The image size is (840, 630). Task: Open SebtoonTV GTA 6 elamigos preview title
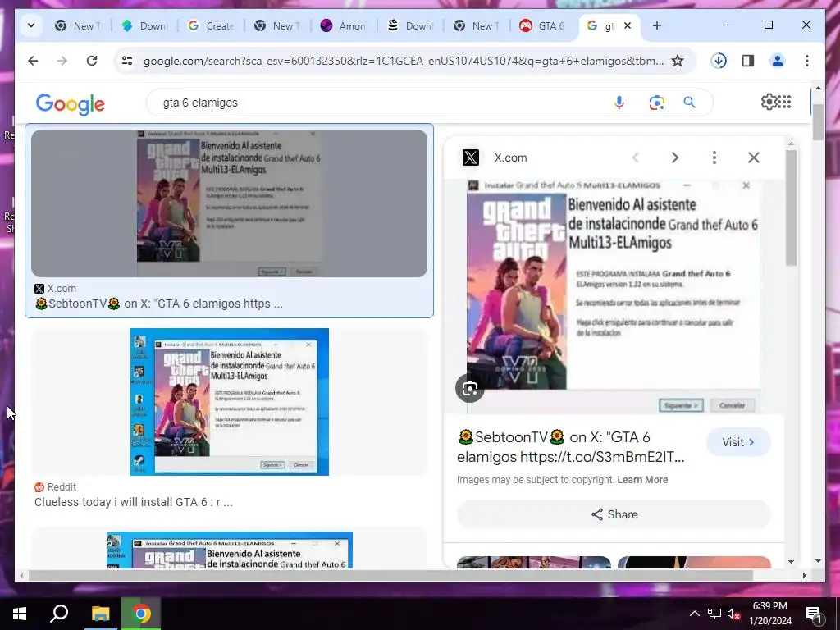click(x=571, y=447)
